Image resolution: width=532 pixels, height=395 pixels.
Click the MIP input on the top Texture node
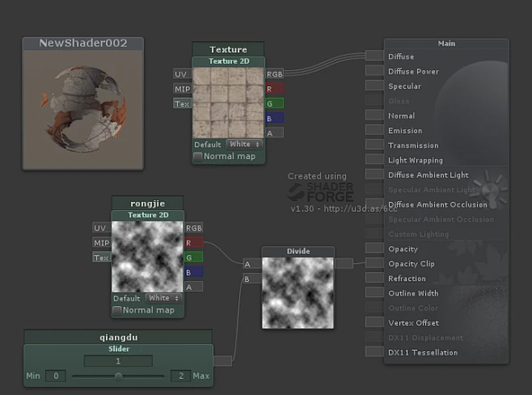(181, 89)
